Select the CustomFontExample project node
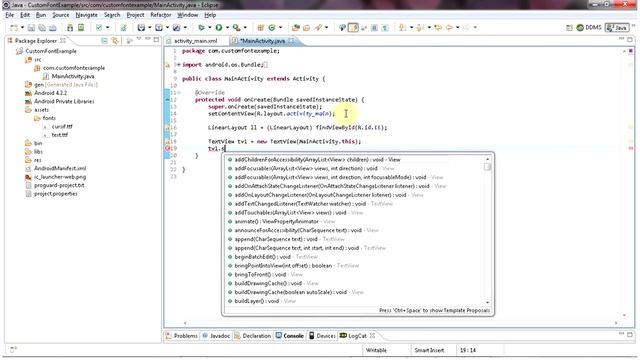The width and height of the screenshot is (640, 360). pyautogui.click(x=51, y=51)
